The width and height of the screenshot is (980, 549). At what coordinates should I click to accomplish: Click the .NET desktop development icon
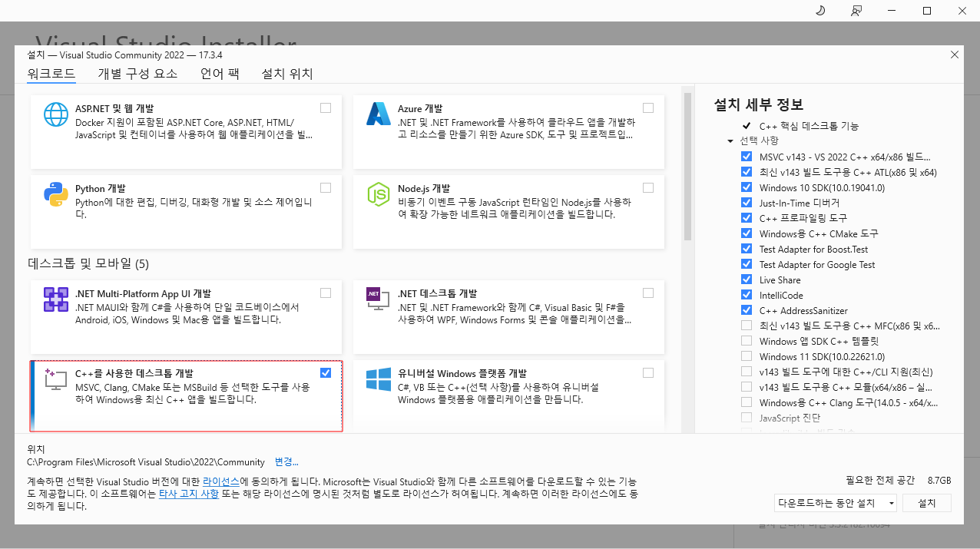tap(379, 299)
